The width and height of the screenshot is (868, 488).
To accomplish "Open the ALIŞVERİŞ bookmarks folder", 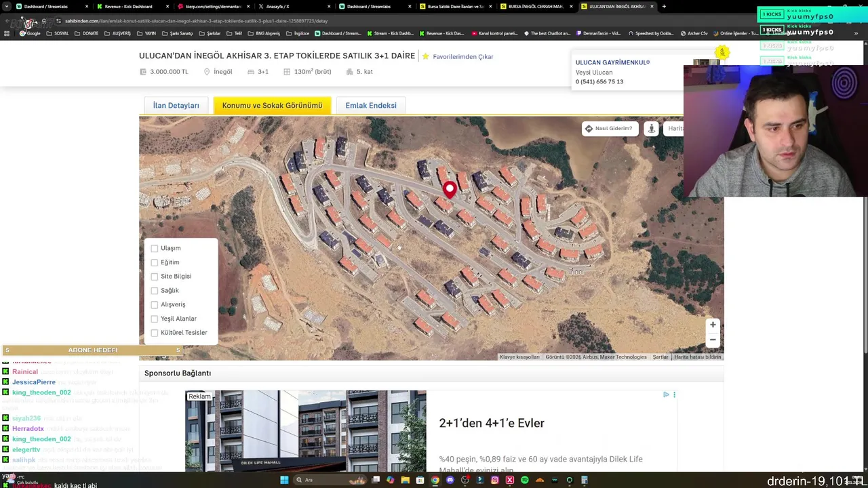I will click(x=118, y=33).
